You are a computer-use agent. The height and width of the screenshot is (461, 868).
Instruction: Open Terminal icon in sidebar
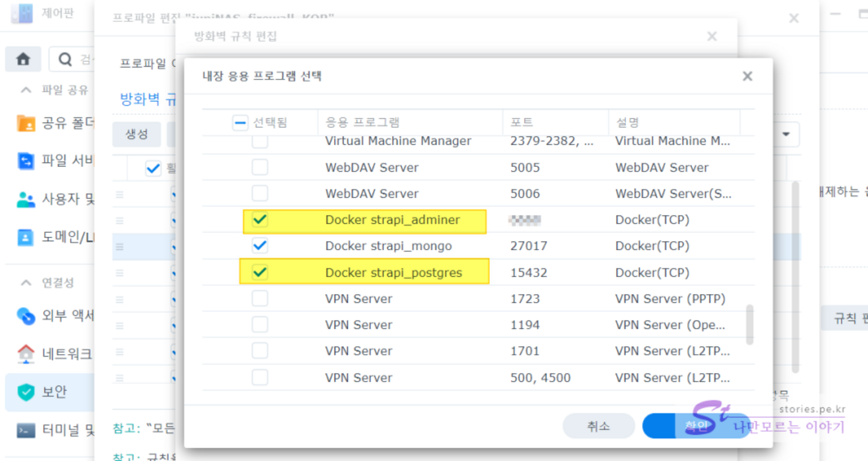[26, 431]
